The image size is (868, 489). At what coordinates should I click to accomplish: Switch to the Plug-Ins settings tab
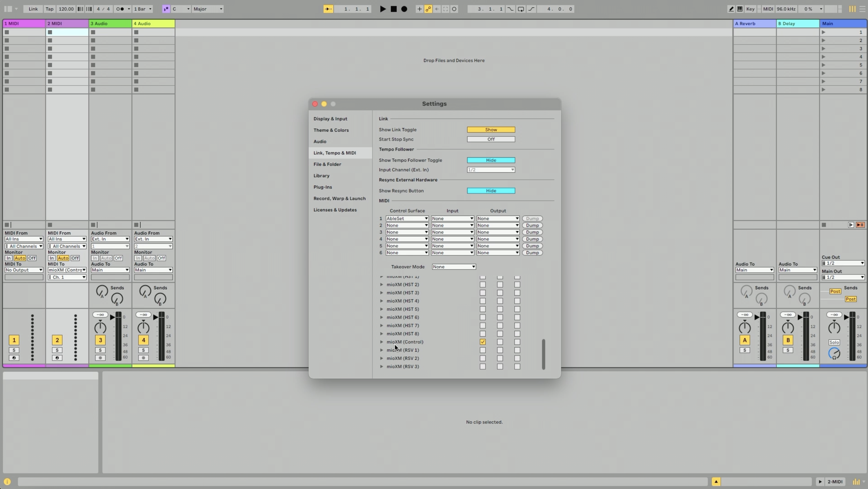coord(323,187)
